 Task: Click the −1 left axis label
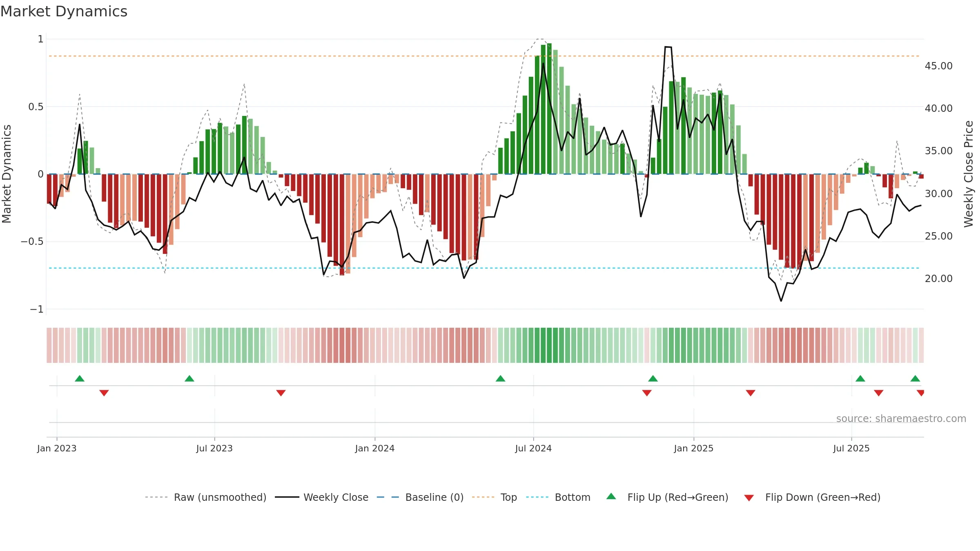coord(37,309)
